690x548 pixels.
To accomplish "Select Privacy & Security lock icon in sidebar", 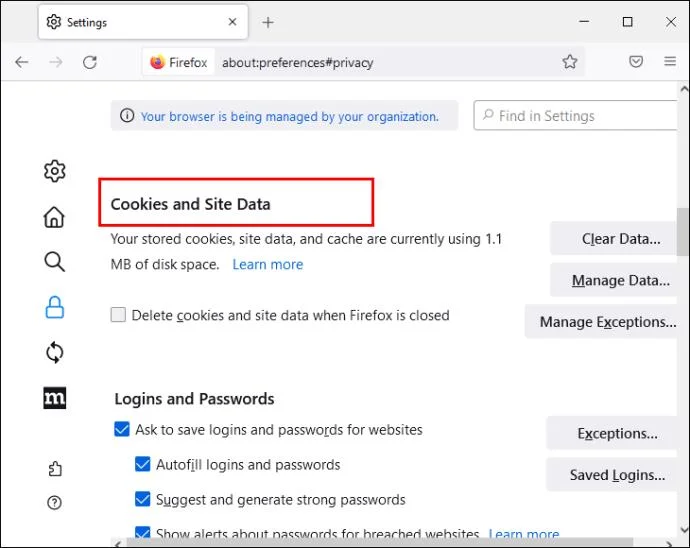I will click(55, 307).
